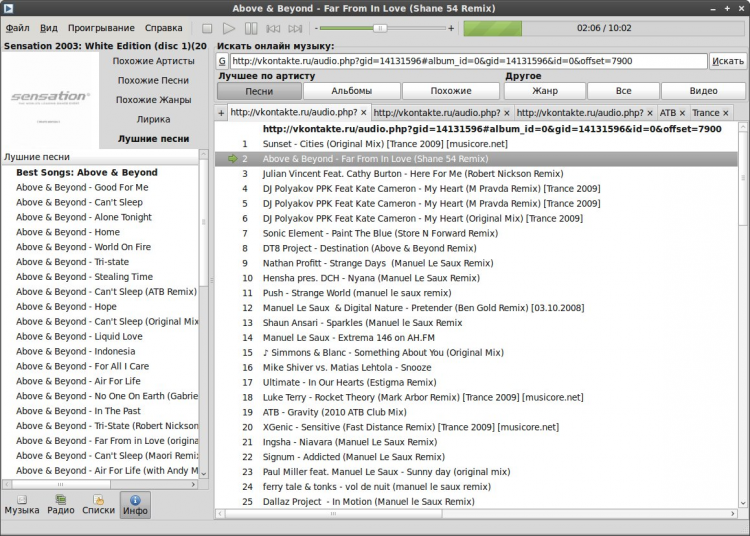Select the Видео toggle button
The width and height of the screenshot is (750, 536).
[x=704, y=91]
